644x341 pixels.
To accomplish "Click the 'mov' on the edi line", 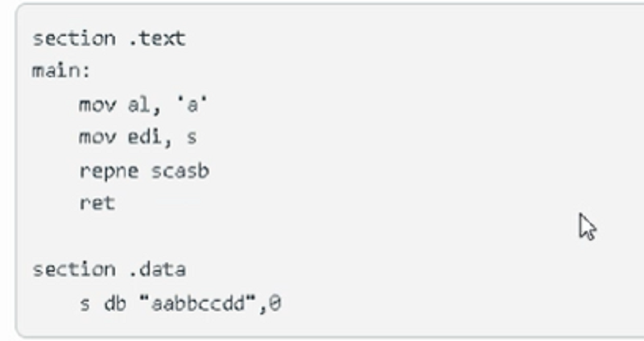I will coord(97,137).
